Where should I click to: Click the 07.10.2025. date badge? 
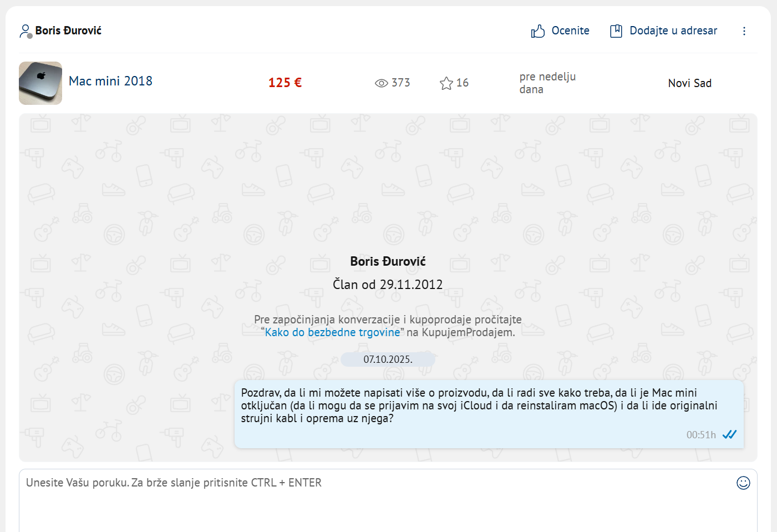tap(388, 359)
